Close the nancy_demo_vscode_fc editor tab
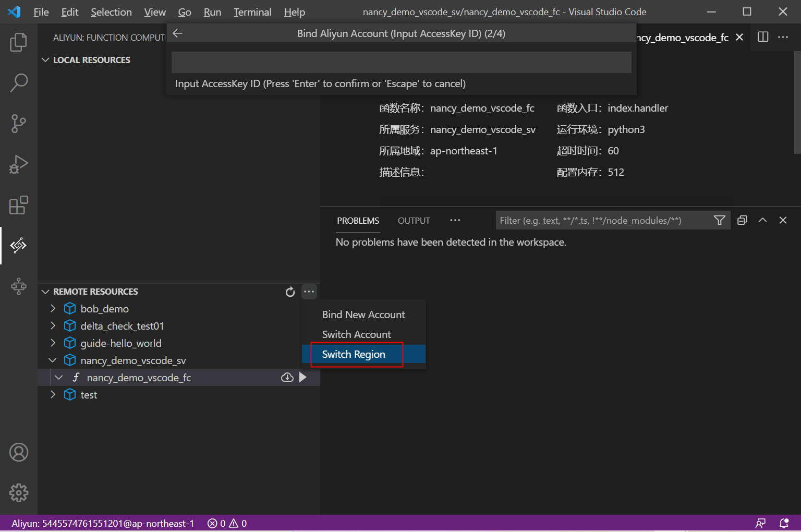 (x=739, y=37)
